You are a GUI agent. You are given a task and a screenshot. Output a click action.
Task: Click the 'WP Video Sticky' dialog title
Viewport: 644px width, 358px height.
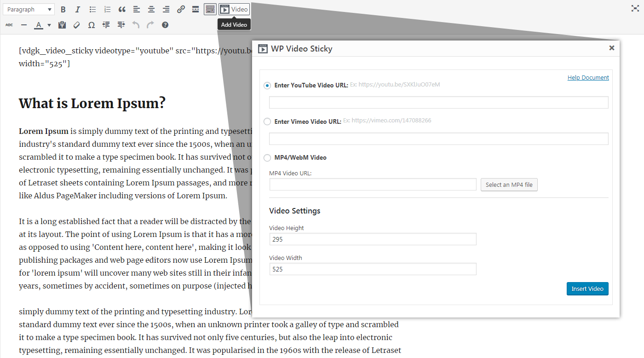pos(301,48)
